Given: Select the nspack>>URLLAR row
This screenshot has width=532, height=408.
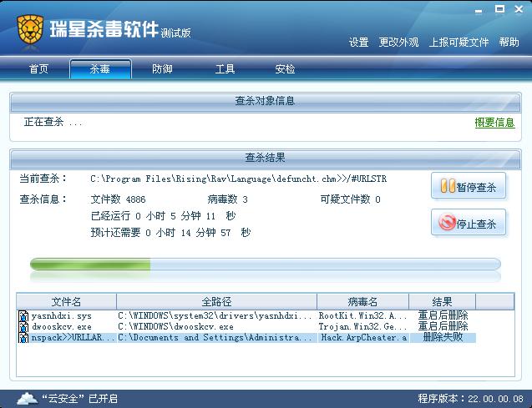Looking at the screenshot, I should 246,338.
